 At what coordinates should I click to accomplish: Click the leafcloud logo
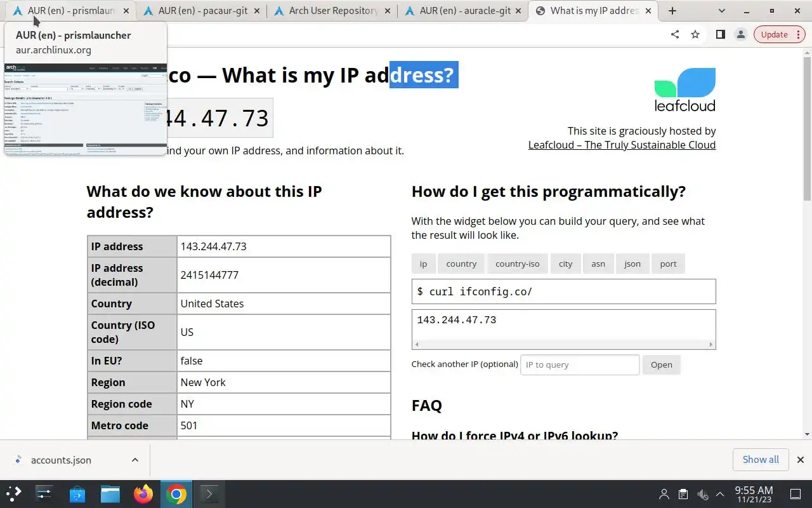[x=684, y=90]
